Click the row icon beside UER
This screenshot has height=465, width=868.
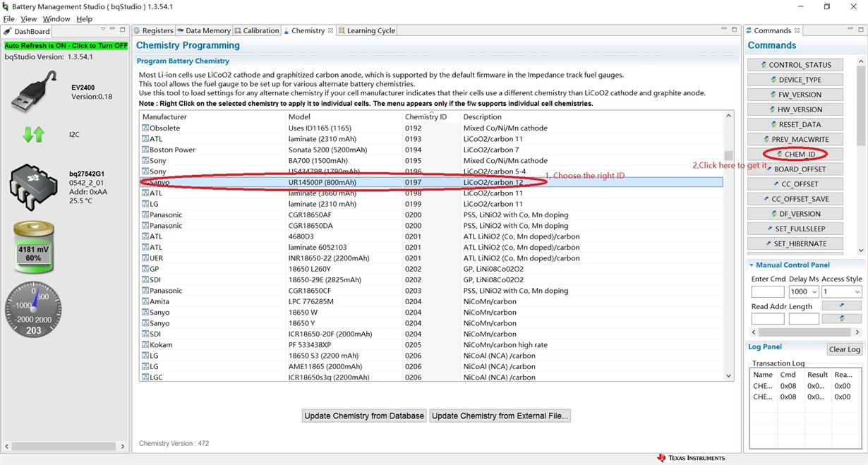click(145, 258)
